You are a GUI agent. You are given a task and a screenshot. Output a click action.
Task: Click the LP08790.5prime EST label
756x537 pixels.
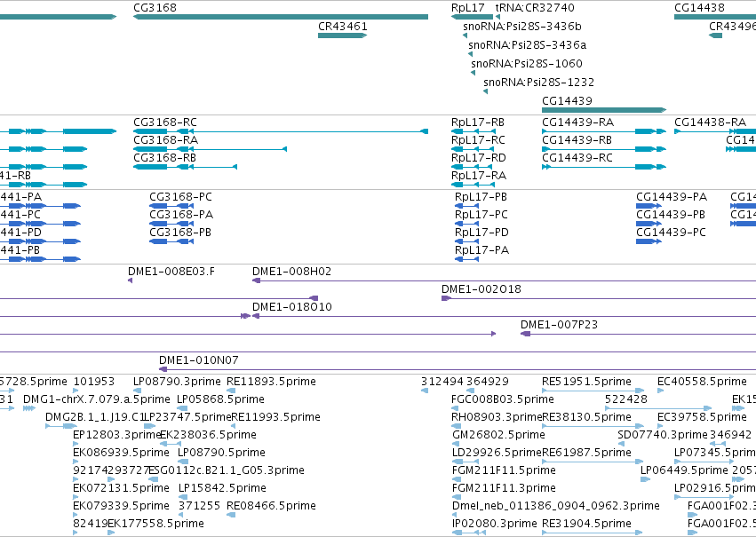click(222, 454)
